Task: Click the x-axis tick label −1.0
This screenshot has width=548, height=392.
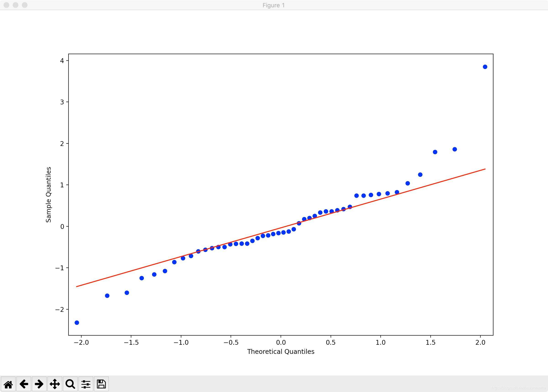Action: pyautogui.click(x=181, y=342)
